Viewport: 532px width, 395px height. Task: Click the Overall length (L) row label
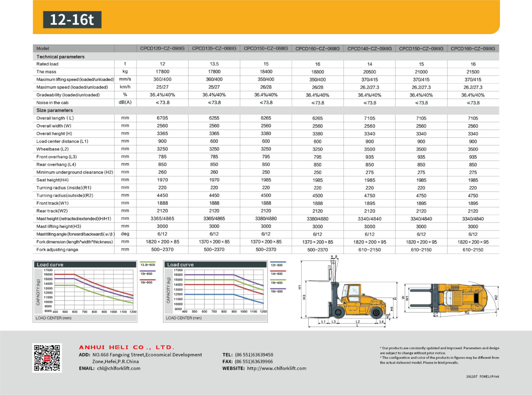[x=55, y=118]
